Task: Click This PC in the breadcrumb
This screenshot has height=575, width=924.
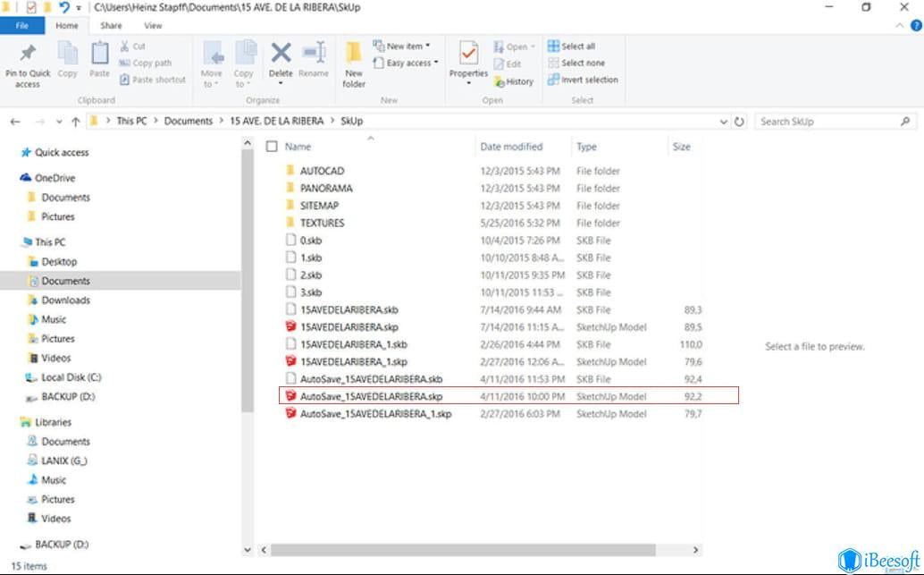Action: point(131,121)
